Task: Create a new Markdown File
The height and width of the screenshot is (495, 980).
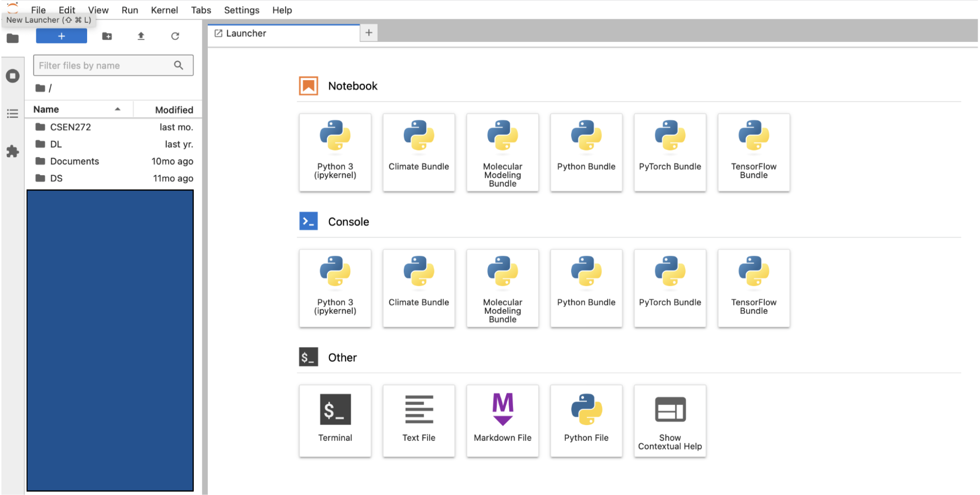Action: tap(503, 421)
